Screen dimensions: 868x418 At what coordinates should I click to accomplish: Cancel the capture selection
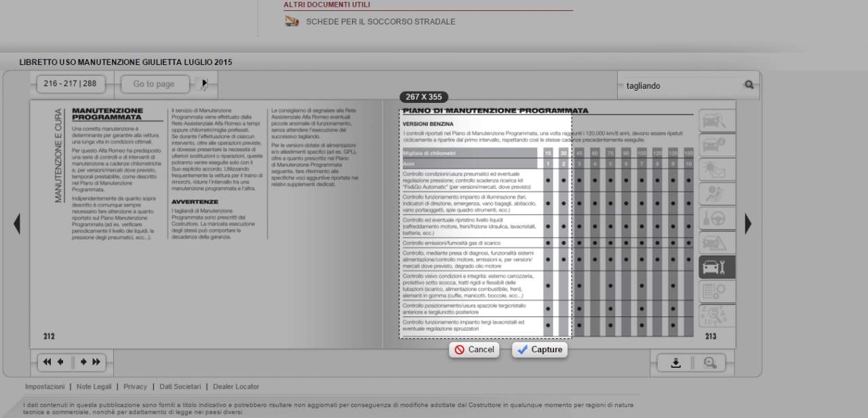click(474, 350)
